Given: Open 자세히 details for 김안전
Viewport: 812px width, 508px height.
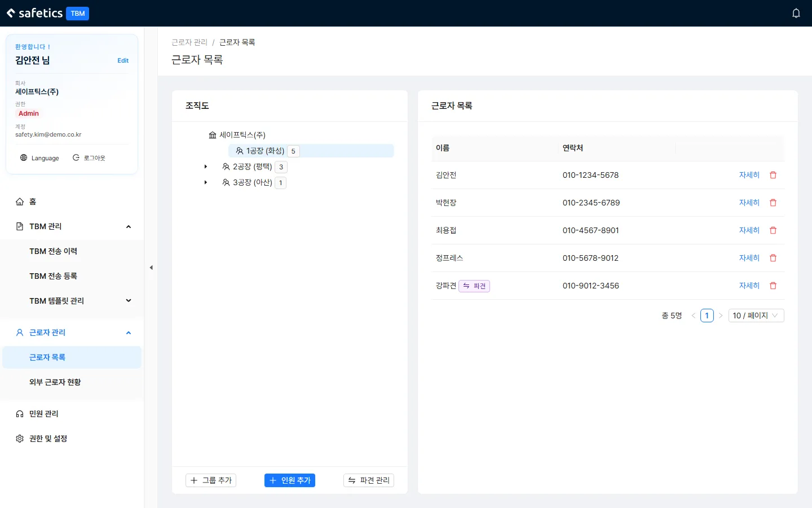Looking at the screenshot, I should tap(749, 175).
